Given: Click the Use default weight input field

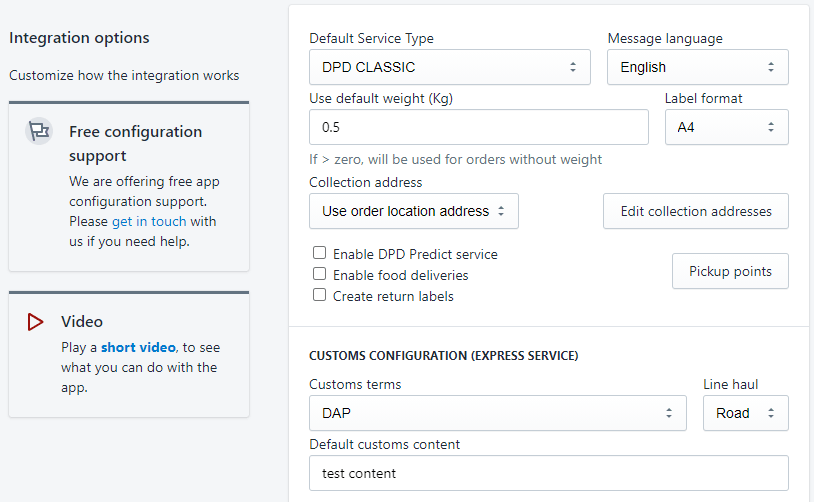Looking at the screenshot, I should [478, 127].
